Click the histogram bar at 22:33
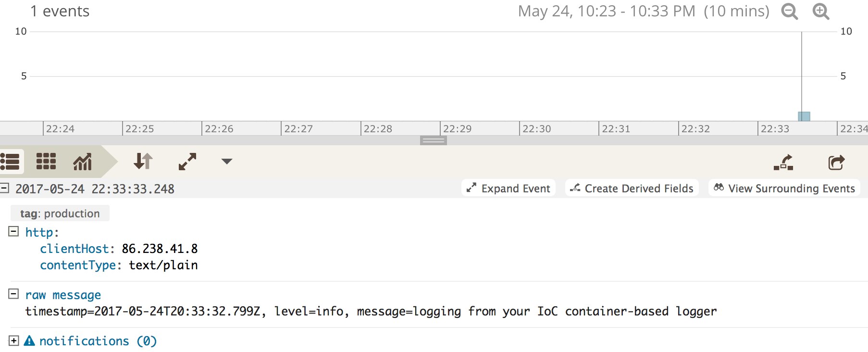The image size is (868, 352). point(803,115)
